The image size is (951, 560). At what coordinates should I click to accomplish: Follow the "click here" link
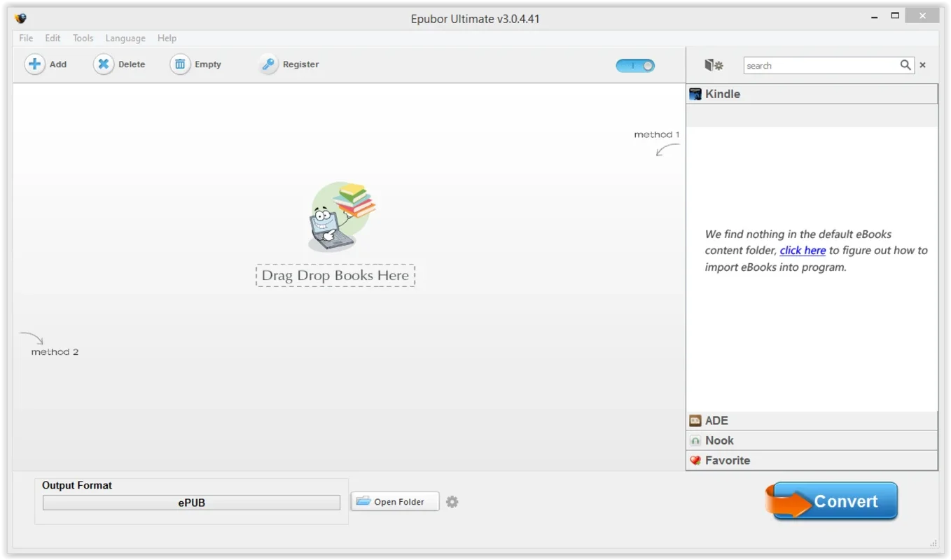coord(803,251)
